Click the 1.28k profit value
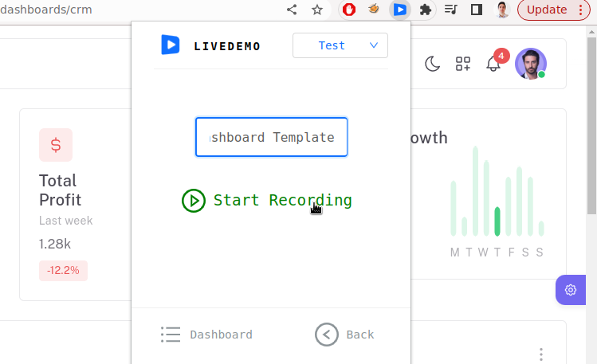The height and width of the screenshot is (364, 597). [55, 244]
